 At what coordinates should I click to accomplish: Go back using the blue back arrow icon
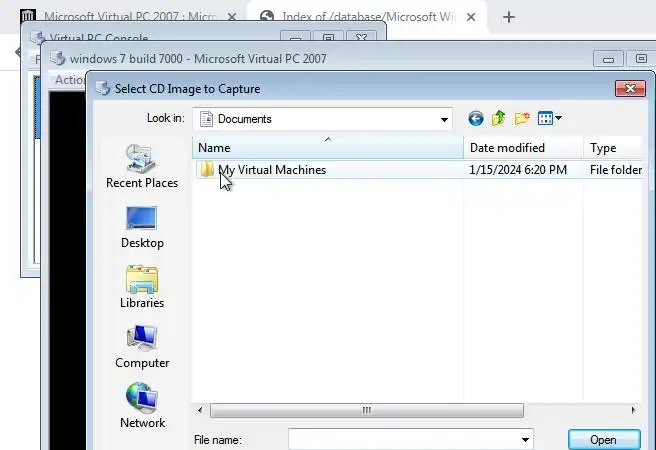(x=476, y=119)
